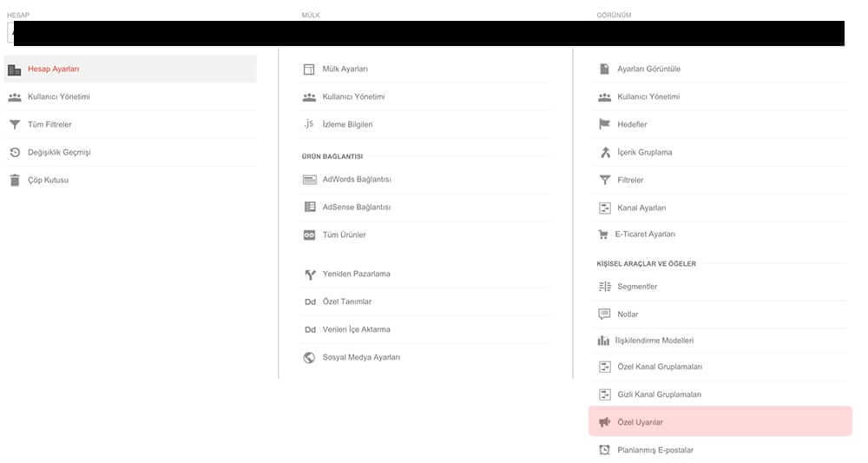
Task: Go to Verileri İçe Aktarma
Action: pos(356,330)
